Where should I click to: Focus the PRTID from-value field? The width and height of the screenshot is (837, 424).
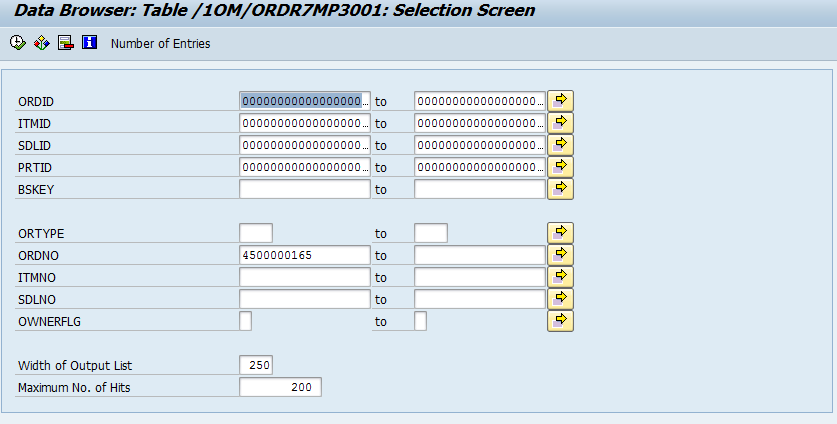[x=305, y=167]
